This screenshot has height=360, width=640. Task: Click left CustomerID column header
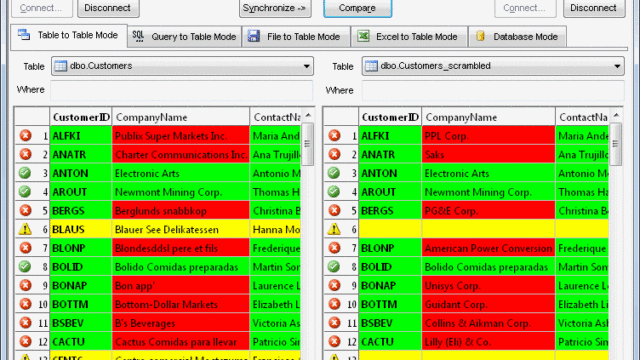[x=81, y=117]
